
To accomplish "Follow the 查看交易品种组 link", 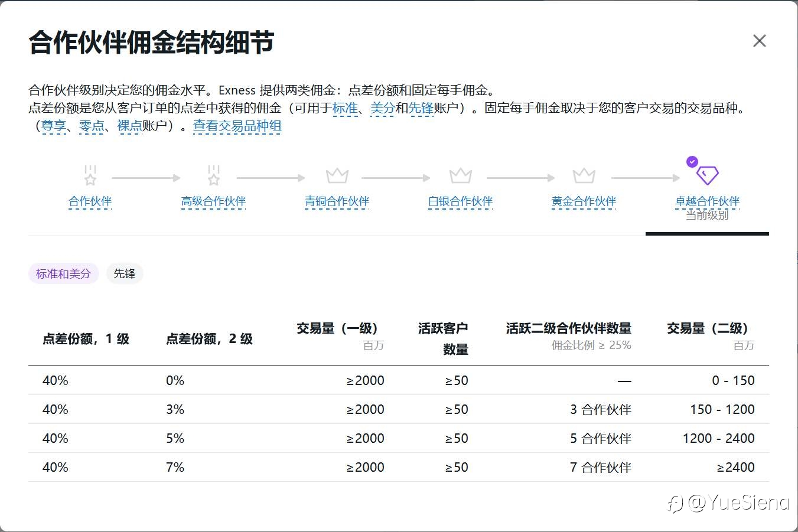I will [237, 126].
